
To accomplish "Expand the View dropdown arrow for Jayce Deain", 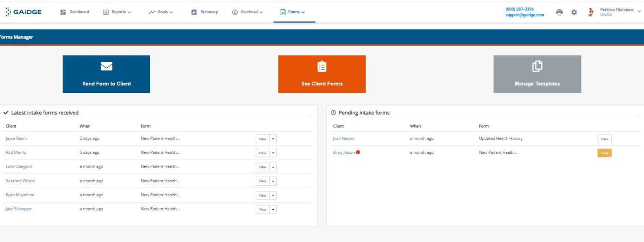I will [x=273, y=139].
